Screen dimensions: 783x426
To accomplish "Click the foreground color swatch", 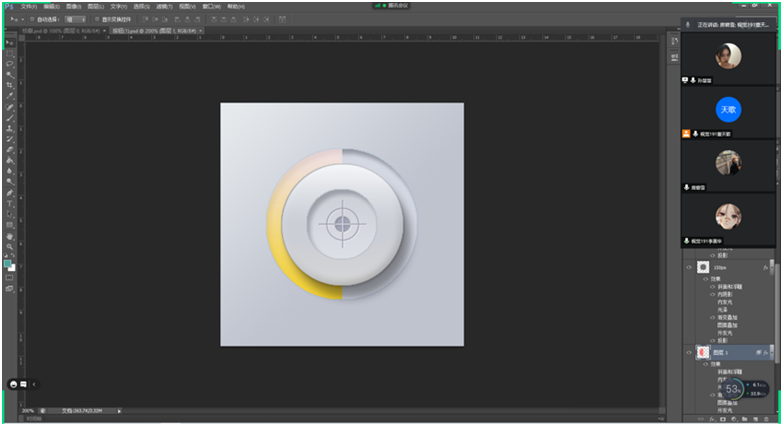I will [x=8, y=264].
